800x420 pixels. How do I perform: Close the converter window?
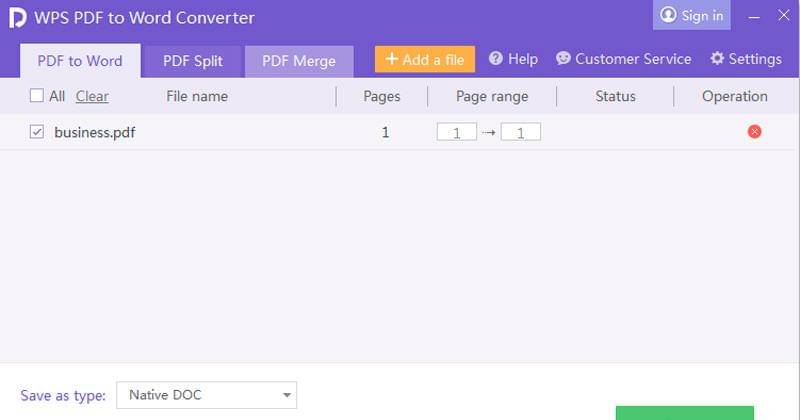pyautogui.click(x=783, y=16)
